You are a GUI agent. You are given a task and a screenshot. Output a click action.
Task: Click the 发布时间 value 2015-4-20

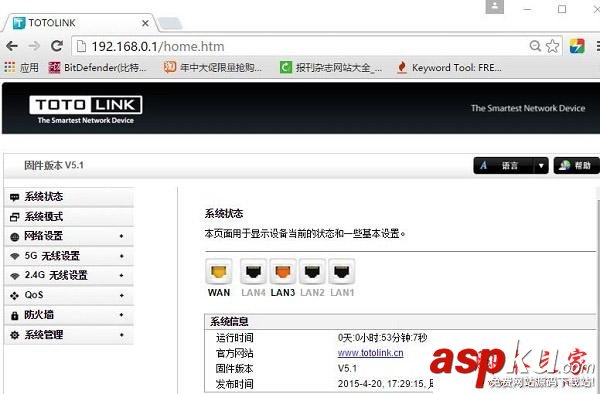point(385,384)
